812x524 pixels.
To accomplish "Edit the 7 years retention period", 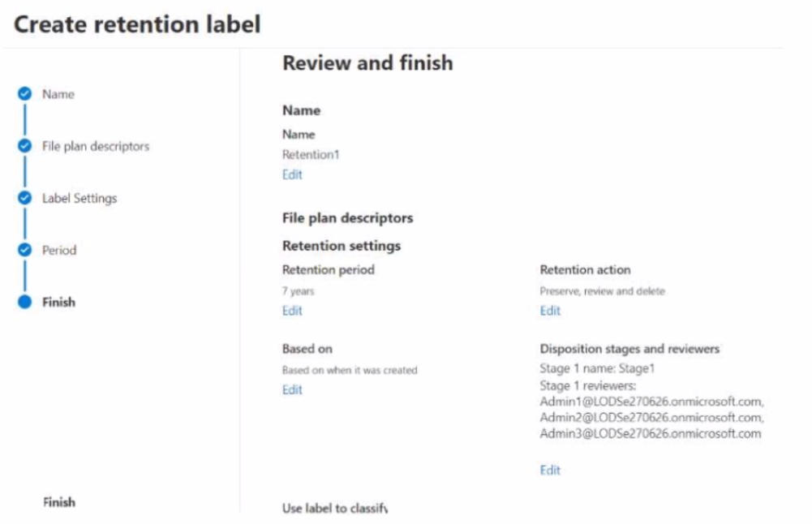I will pyautogui.click(x=292, y=311).
